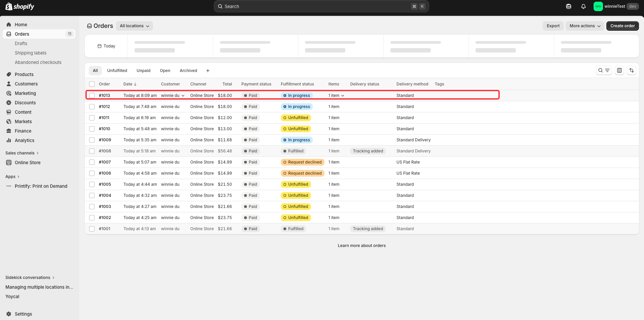Open Settings gear in sidebar
This screenshot has width=644, height=320.
23,314
